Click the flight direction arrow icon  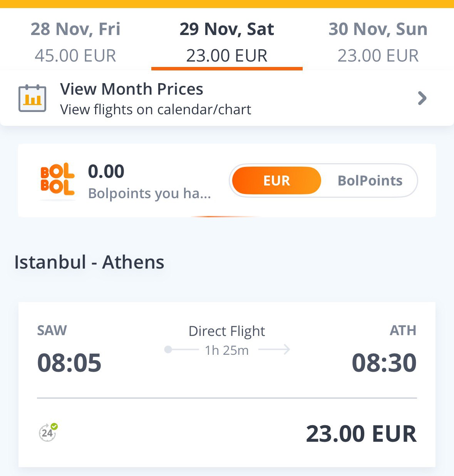point(274,349)
